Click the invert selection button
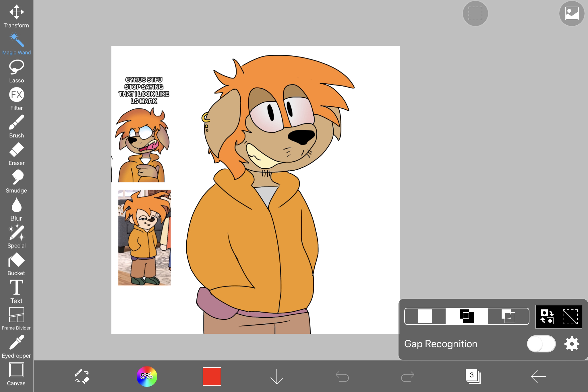 click(547, 317)
